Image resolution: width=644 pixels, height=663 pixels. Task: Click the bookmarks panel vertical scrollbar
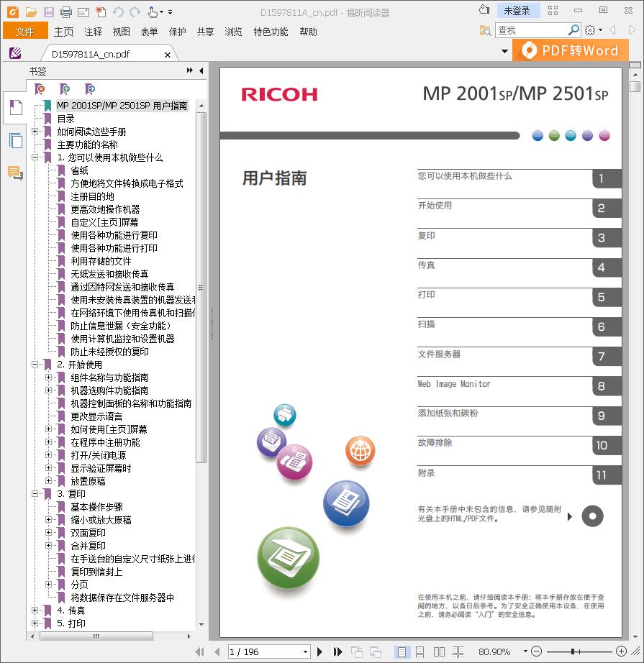[x=201, y=288]
